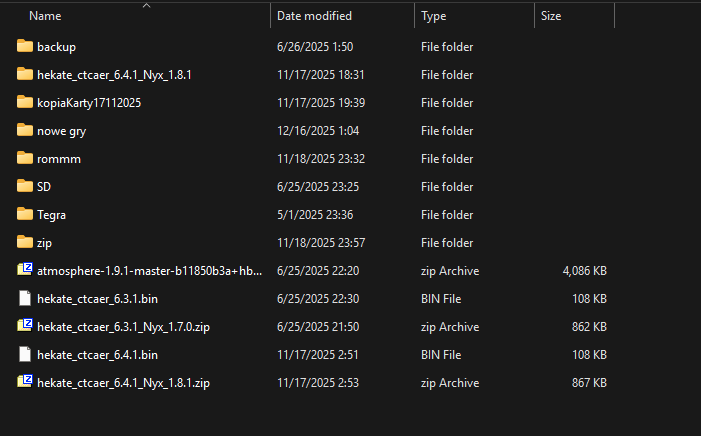Select the hekate_ctcaer_6.4.1.bin file icon
Viewport: 701px width, 436px height.
coord(26,354)
